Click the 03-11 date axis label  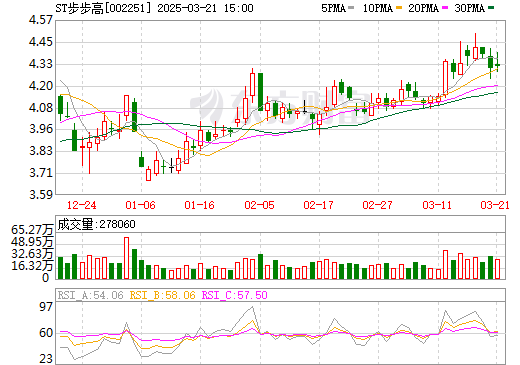pos(437,205)
